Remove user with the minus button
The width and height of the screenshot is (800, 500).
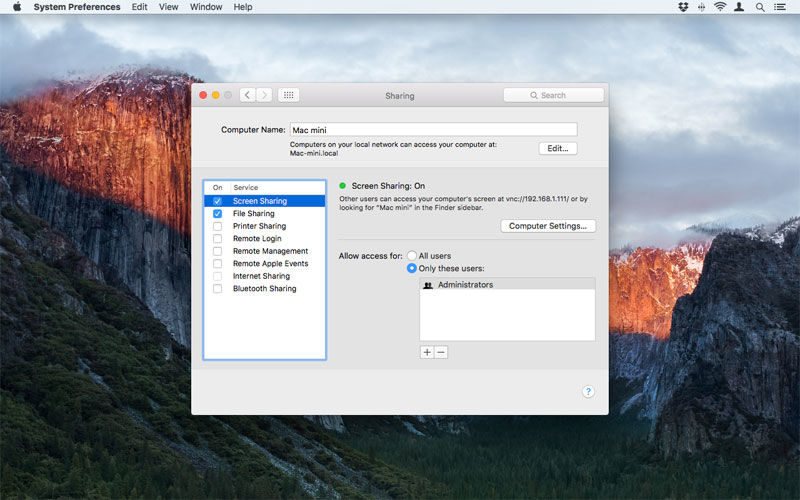click(441, 352)
